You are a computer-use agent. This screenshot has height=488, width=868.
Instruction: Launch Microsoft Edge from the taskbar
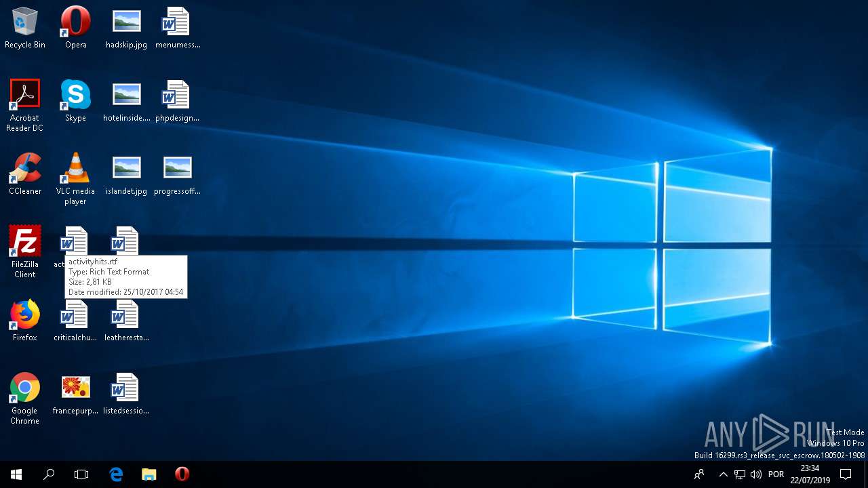click(x=116, y=474)
